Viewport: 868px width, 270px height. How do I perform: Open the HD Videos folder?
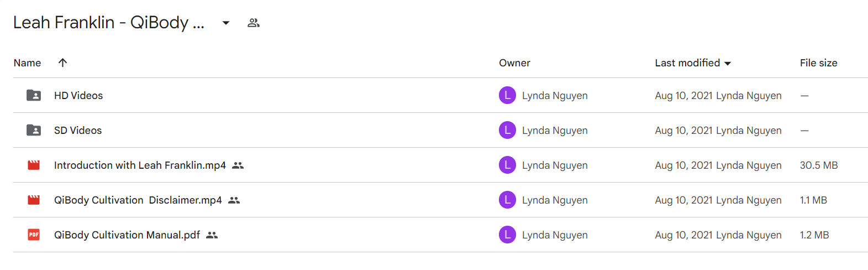click(x=78, y=95)
